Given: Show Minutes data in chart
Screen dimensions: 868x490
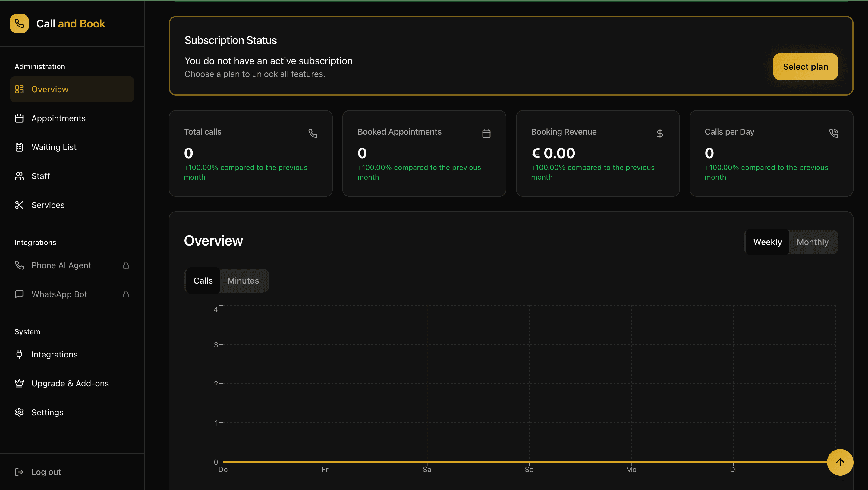Looking at the screenshot, I should click(243, 280).
